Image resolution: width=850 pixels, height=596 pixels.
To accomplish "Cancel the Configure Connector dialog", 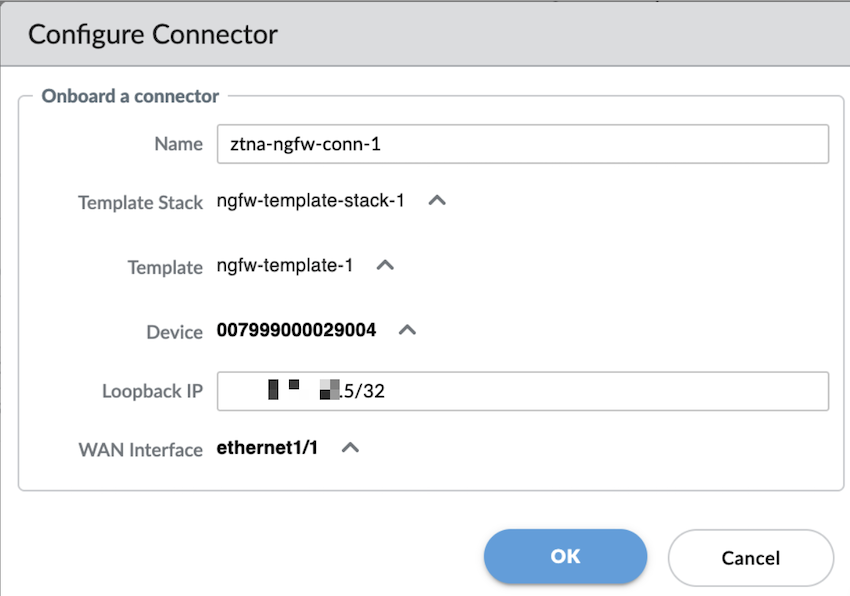I will point(750,558).
